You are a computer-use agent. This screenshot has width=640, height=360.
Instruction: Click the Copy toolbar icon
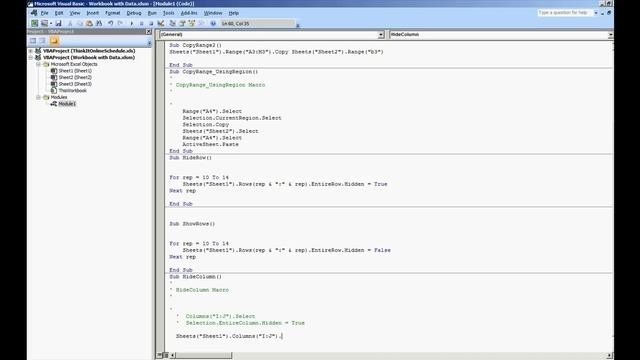pyautogui.click(x=80, y=24)
